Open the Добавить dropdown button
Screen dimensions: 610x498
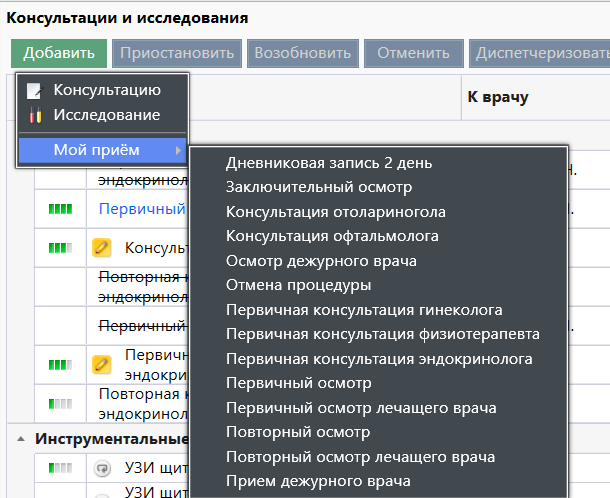click(59, 53)
